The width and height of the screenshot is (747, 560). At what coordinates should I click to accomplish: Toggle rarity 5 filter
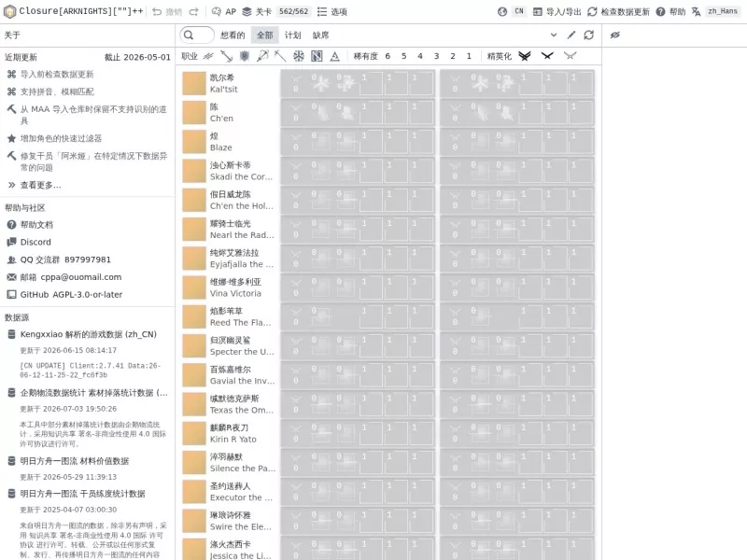[404, 56]
